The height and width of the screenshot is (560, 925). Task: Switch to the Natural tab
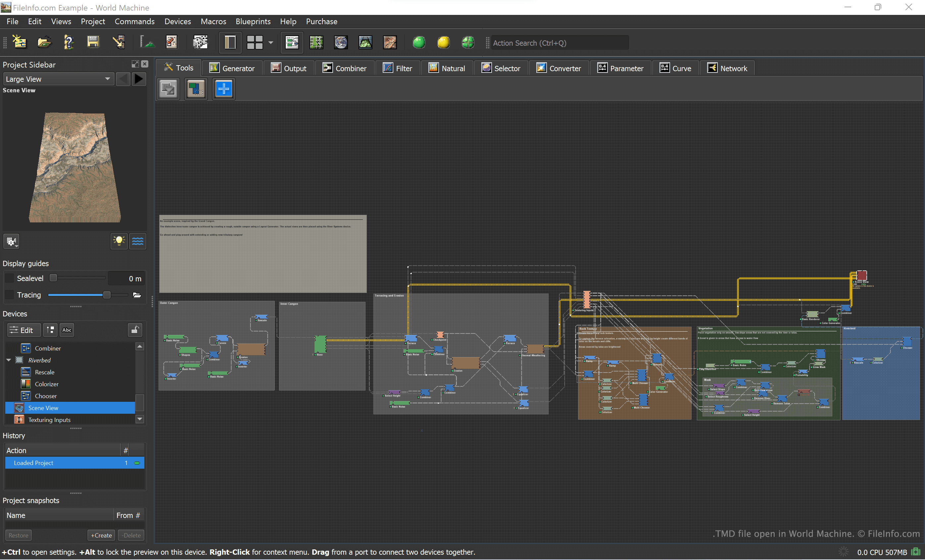(x=447, y=68)
